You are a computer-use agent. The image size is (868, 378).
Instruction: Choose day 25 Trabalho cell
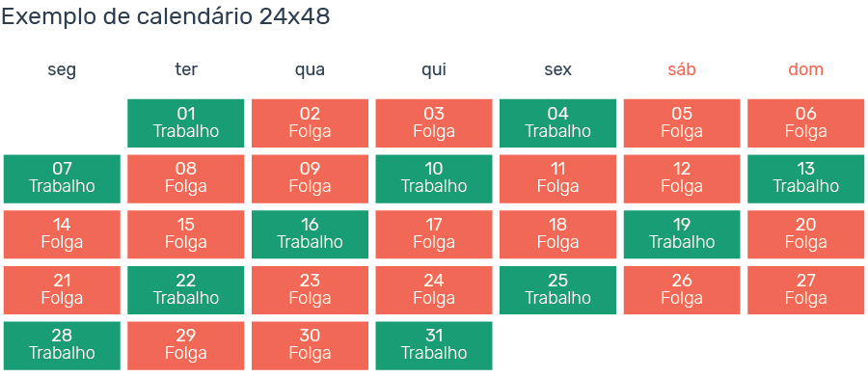tap(558, 290)
